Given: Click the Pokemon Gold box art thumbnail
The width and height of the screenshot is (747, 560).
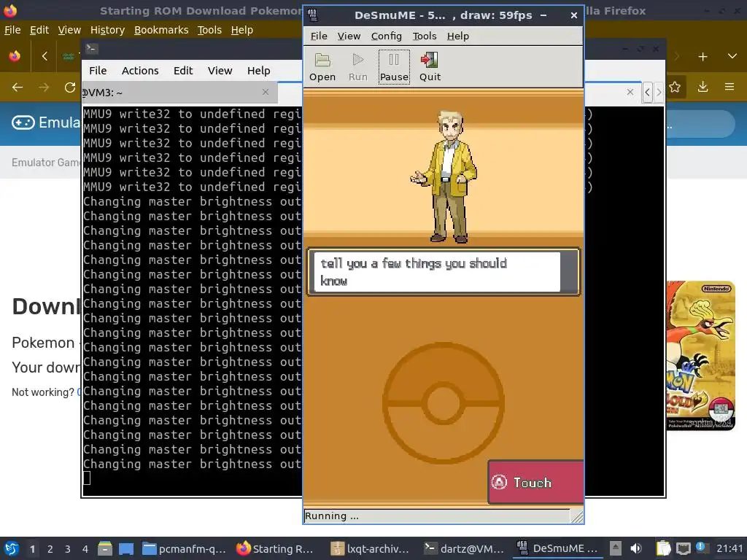Looking at the screenshot, I should [x=701, y=355].
